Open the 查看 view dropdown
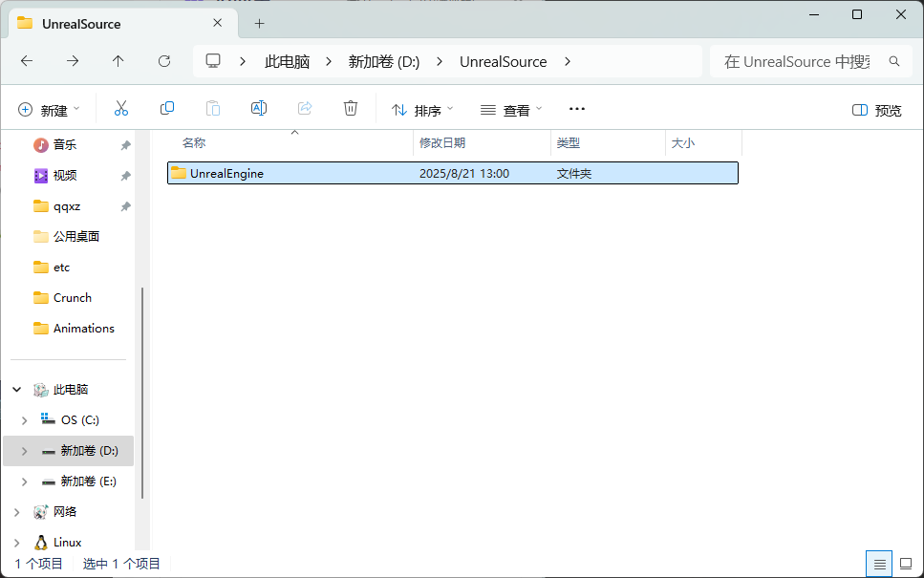The height and width of the screenshot is (578, 924). (x=511, y=111)
